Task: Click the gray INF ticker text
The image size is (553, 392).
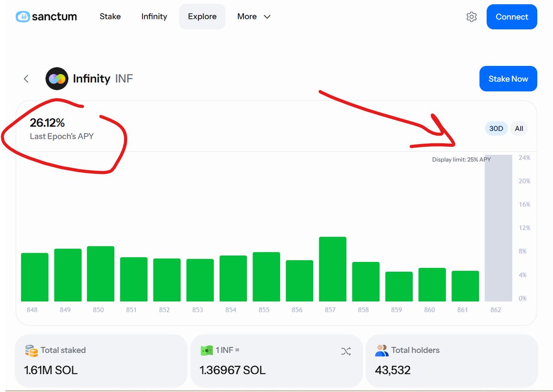Action: (x=124, y=78)
